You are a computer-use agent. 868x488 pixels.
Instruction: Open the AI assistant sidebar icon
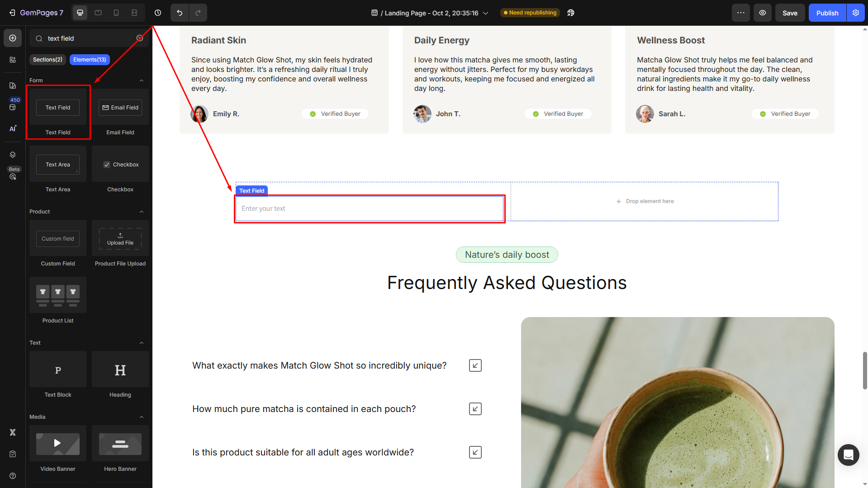pyautogui.click(x=13, y=128)
